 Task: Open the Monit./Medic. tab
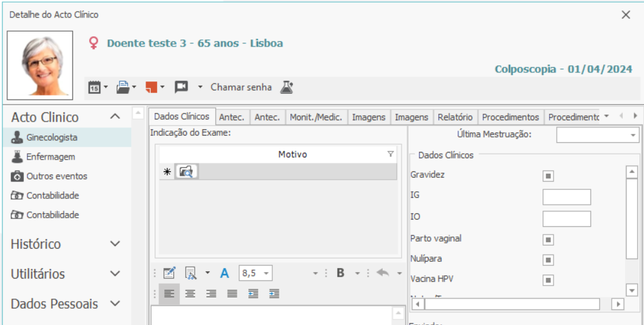pos(316,117)
